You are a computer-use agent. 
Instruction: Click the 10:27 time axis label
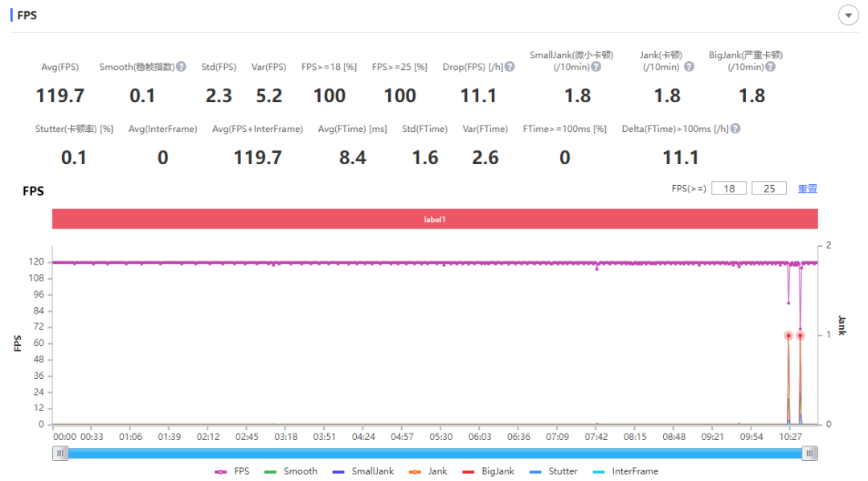point(790,437)
